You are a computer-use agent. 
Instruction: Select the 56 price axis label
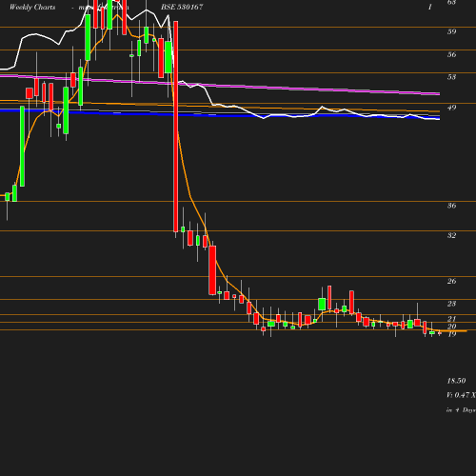click(451, 54)
